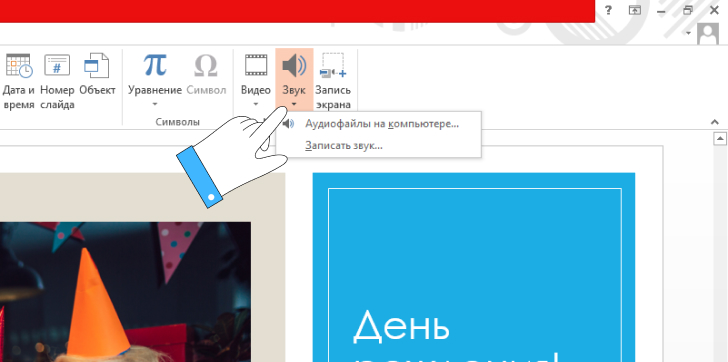Toggle ribbon display options button
728x362 pixels.
(635, 10)
